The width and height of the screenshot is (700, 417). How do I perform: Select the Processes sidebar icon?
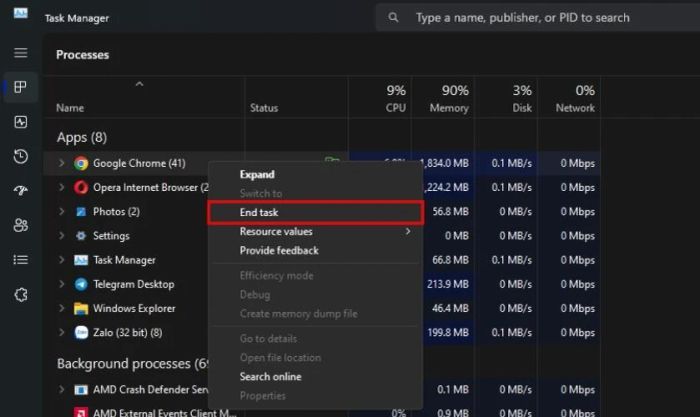click(x=21, y=87)
